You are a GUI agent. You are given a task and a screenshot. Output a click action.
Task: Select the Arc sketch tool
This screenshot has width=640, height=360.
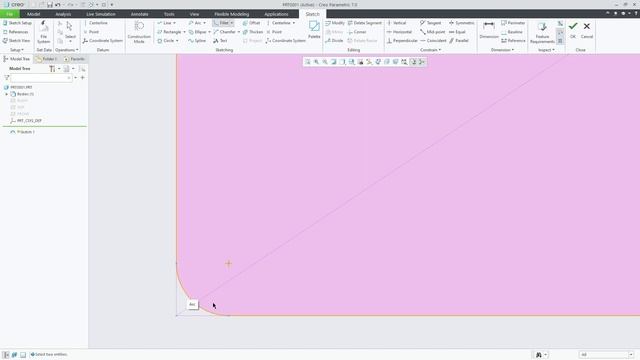195,23
